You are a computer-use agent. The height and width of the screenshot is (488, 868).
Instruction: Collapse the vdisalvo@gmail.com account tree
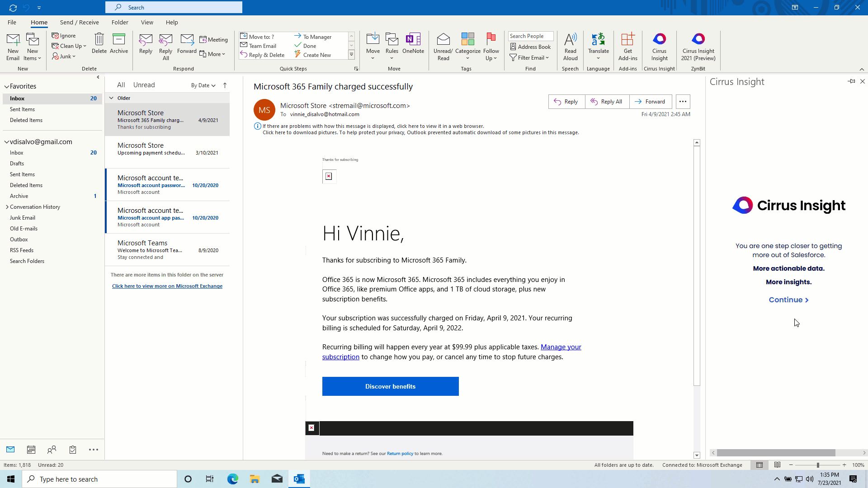[6, 142]
